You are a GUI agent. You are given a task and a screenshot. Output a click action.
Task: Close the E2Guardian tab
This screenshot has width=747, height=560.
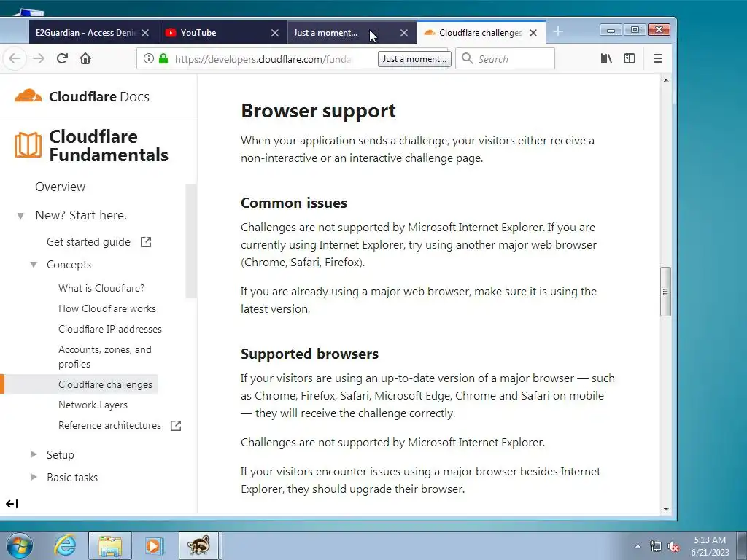coord(145,33)
